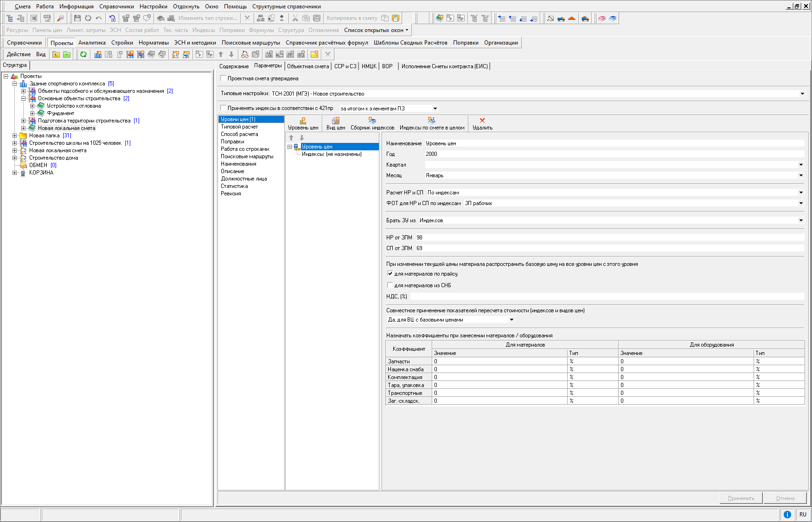Click the red Удалить delete icon
812x522 pixels.
[x=482, y=121]
